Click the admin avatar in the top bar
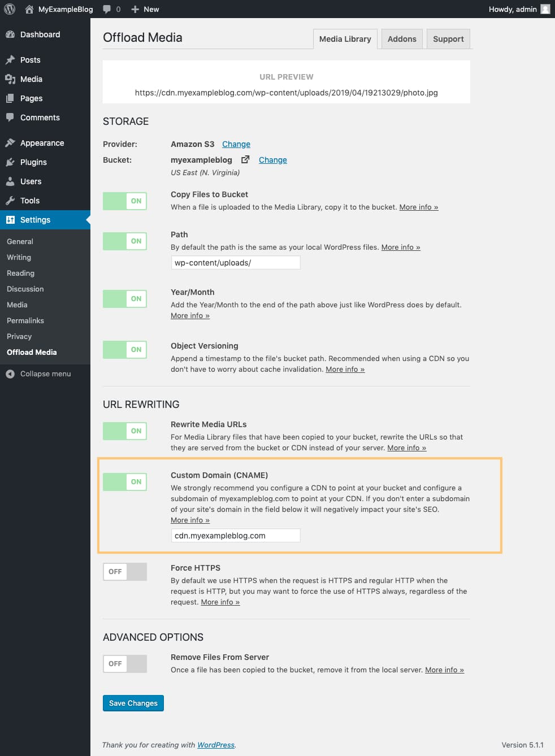The image size is (555, 756). tap(544, 9)
